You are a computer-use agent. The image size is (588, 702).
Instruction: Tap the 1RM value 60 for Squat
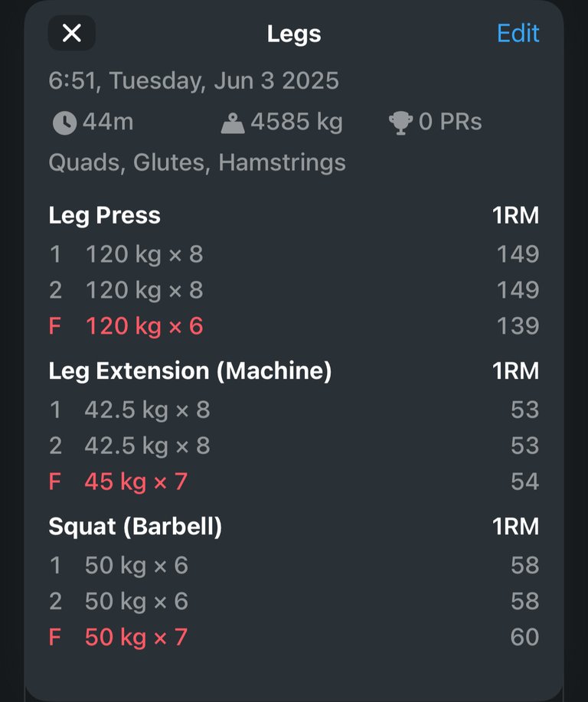pyautogui.click(x=525, y=637)
